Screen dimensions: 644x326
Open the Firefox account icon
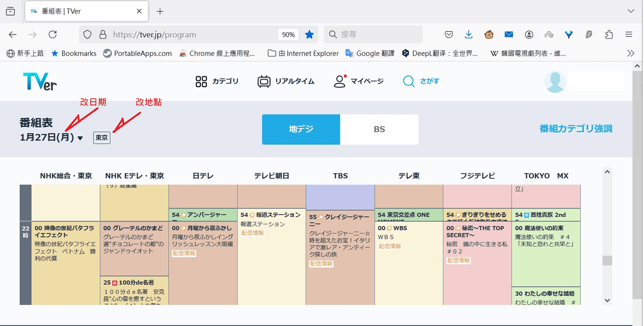click(x=529, y=35)
